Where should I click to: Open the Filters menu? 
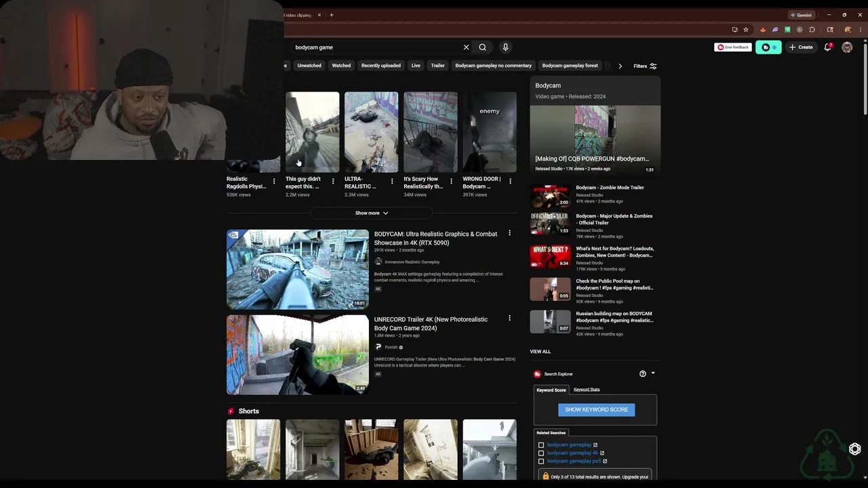pyautogui.click(x=645, y=66)
